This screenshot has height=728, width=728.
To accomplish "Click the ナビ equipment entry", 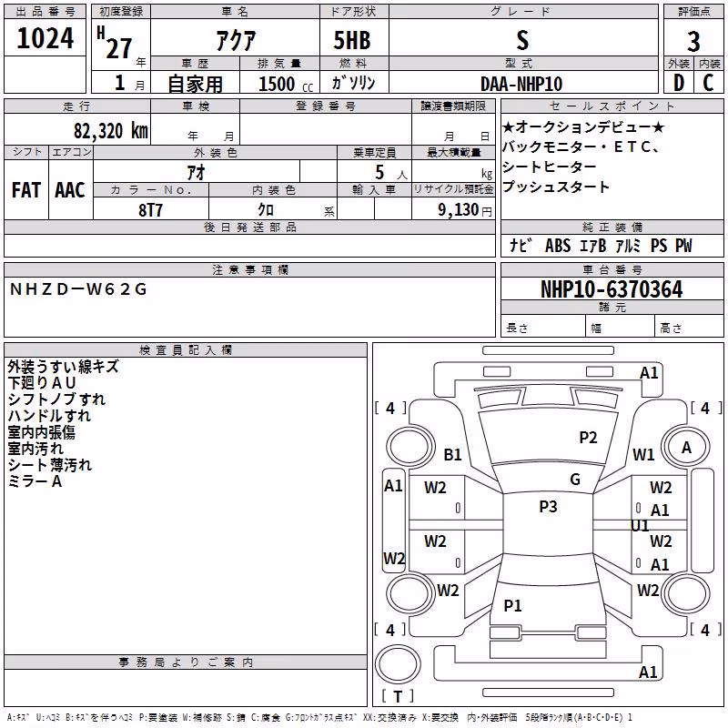I will 521,245.
